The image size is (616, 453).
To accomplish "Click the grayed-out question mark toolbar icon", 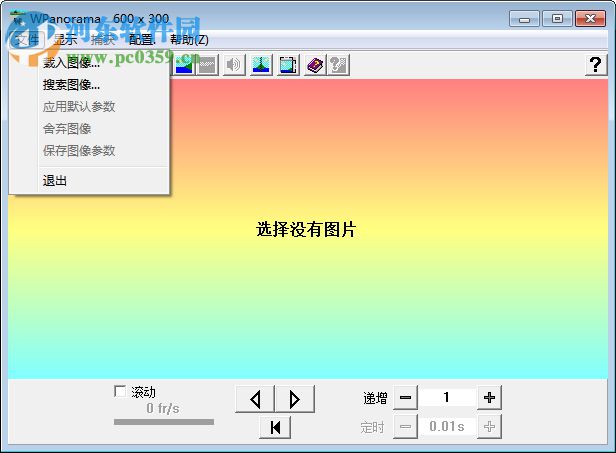I will 338,65.
